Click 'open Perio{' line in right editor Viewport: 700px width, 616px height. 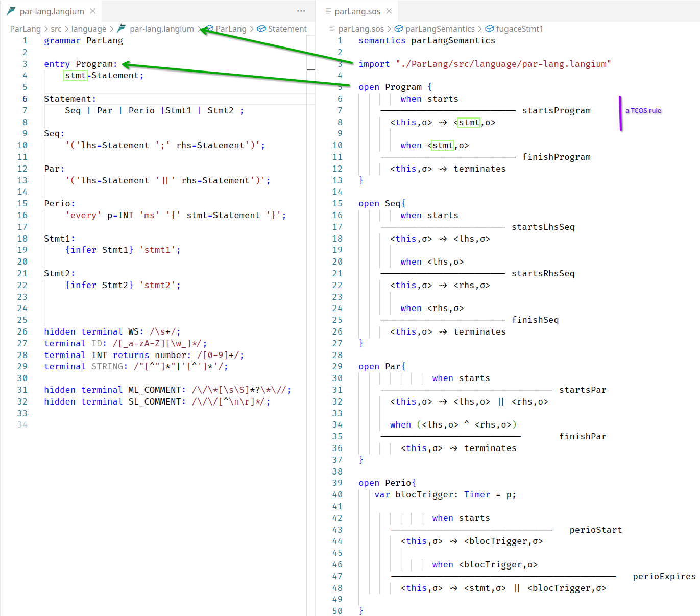(388, 483)
